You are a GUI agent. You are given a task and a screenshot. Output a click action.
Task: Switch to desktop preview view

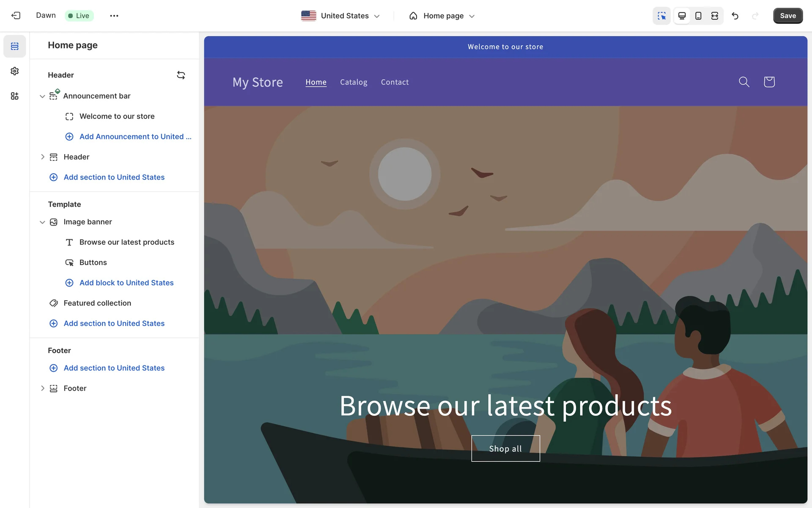tap(682, 16)
